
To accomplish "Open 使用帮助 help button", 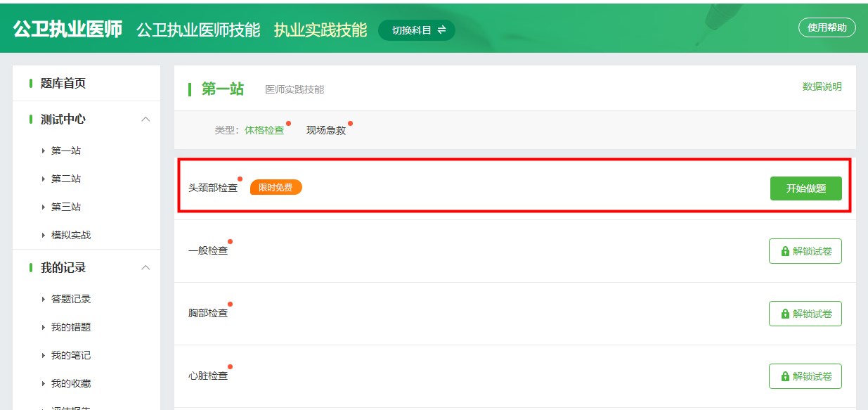I will point(827,27).
